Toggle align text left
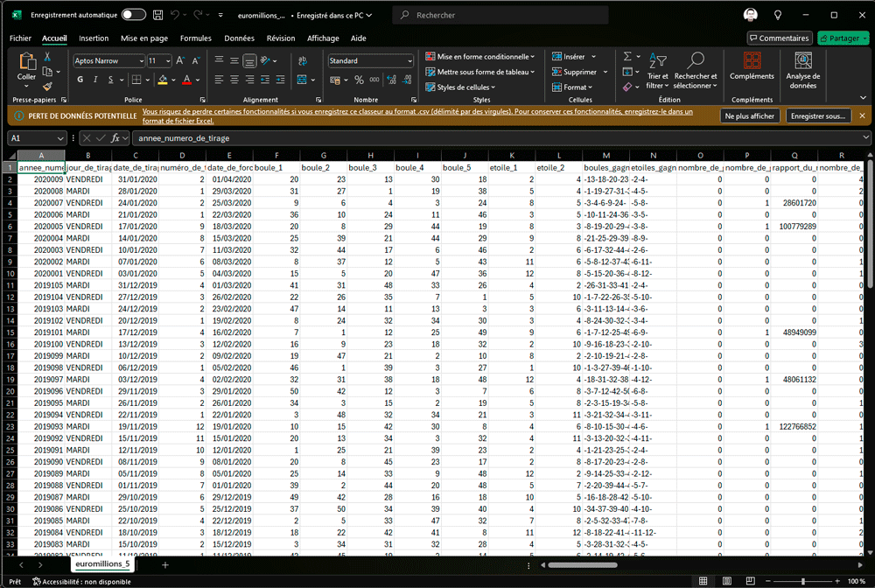 [x=219, y=80]
